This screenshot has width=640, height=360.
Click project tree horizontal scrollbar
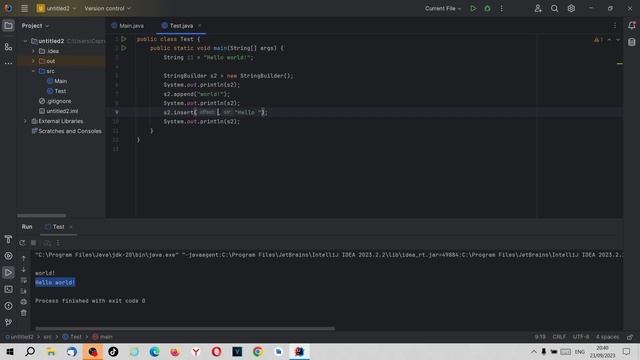[42, 216]
